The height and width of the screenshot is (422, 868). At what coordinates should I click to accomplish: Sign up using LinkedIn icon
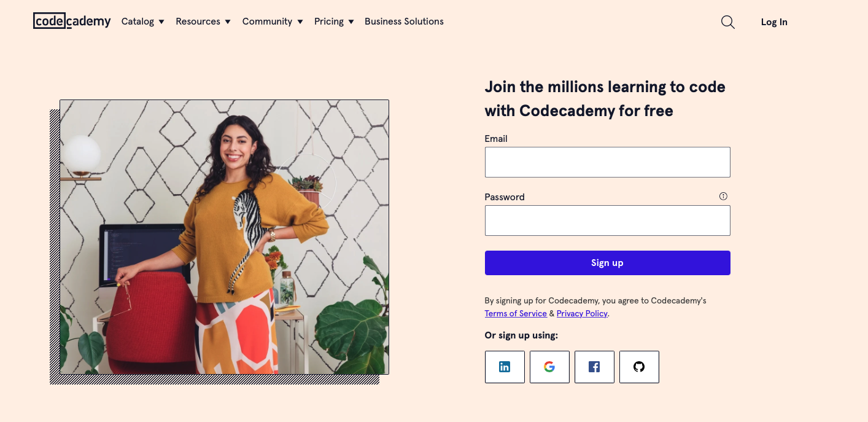click(x=505, y=367)
